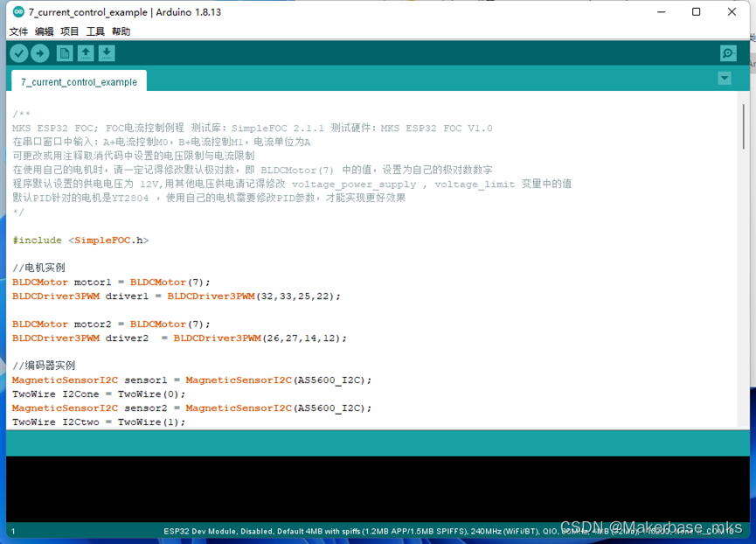Open the 工具 (Tools) menu

(x=95, y=31)
